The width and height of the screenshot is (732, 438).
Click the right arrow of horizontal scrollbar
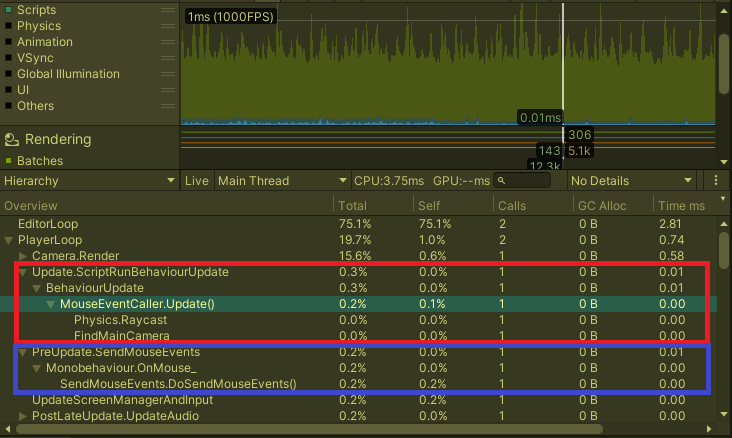click(x=709, y=429)
